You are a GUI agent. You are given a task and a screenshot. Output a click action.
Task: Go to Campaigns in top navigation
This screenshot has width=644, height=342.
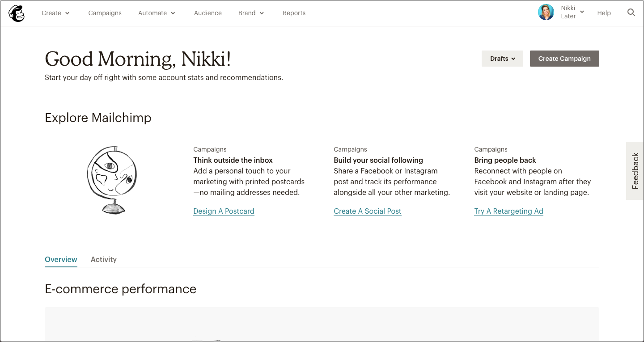[x=105, y=13]
